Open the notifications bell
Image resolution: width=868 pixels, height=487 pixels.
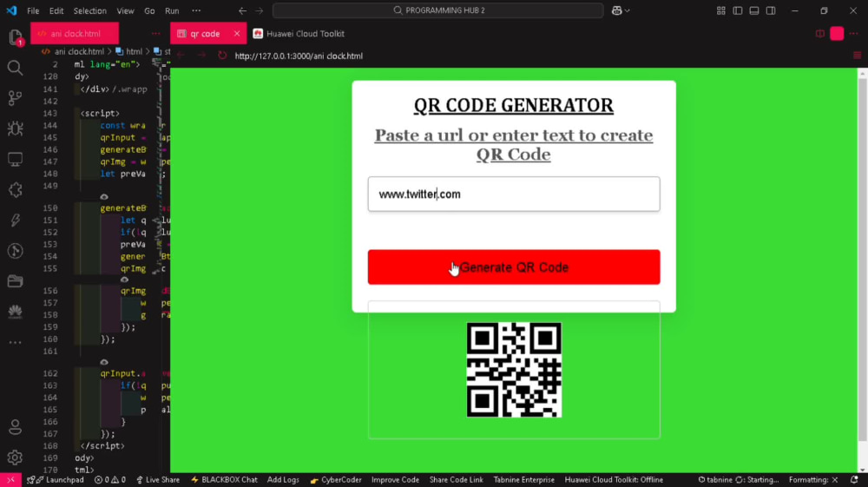854,480
